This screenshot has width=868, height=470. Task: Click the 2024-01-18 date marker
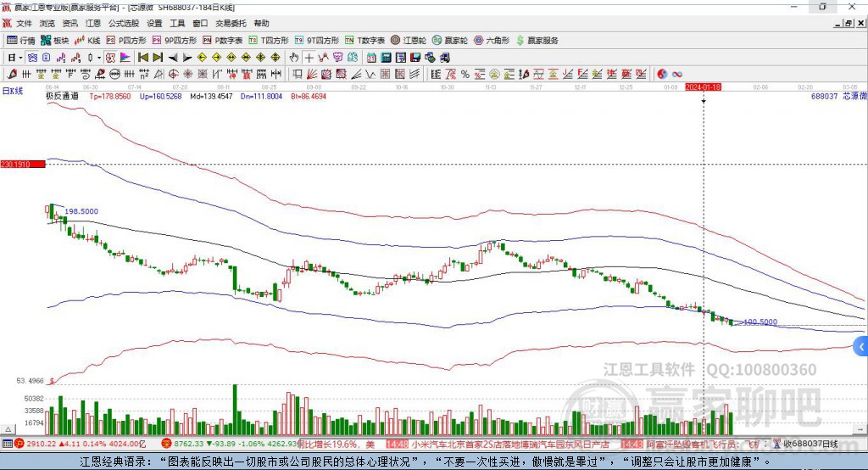tap(703, 87)
